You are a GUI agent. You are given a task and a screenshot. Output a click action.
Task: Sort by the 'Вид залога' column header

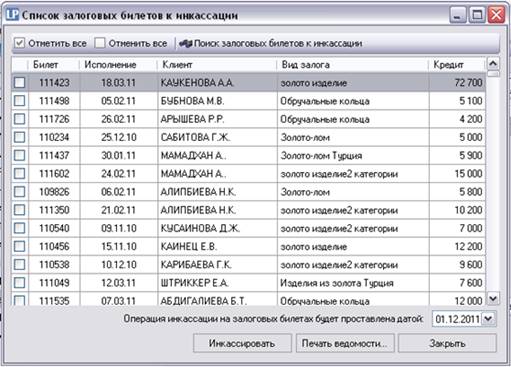(353, 65)
